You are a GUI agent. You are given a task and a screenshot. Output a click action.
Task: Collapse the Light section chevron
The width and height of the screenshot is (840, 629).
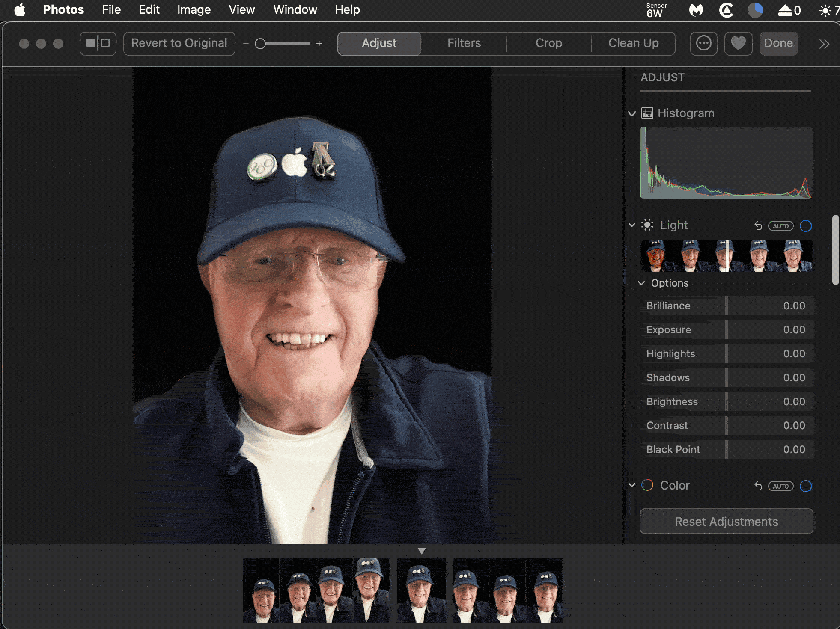(x=632, y=225)
